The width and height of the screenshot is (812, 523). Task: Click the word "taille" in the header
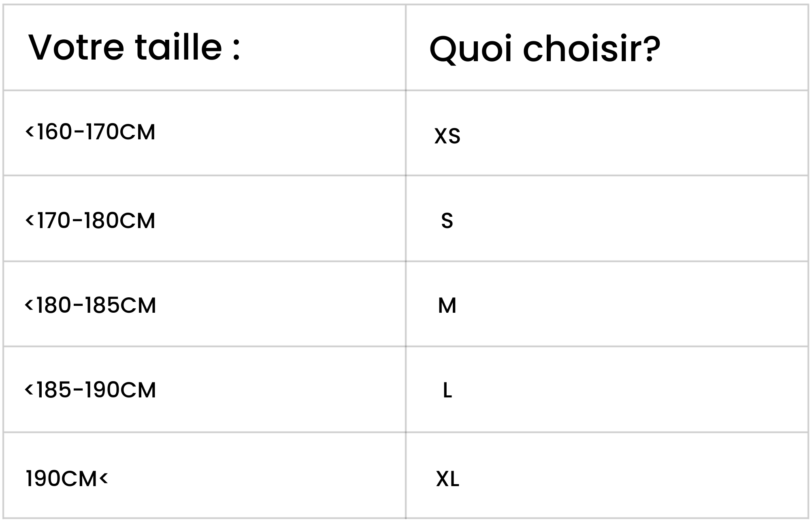coord(178,47)
